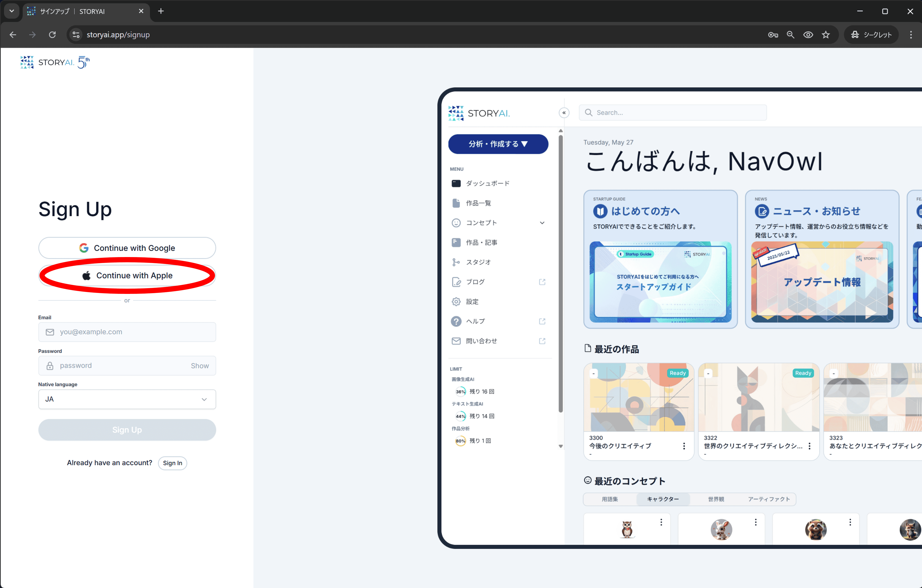This screenshot has width=922, height=588.
Task: Expand コンセプト menu chevron
Action: pos(542,223)
